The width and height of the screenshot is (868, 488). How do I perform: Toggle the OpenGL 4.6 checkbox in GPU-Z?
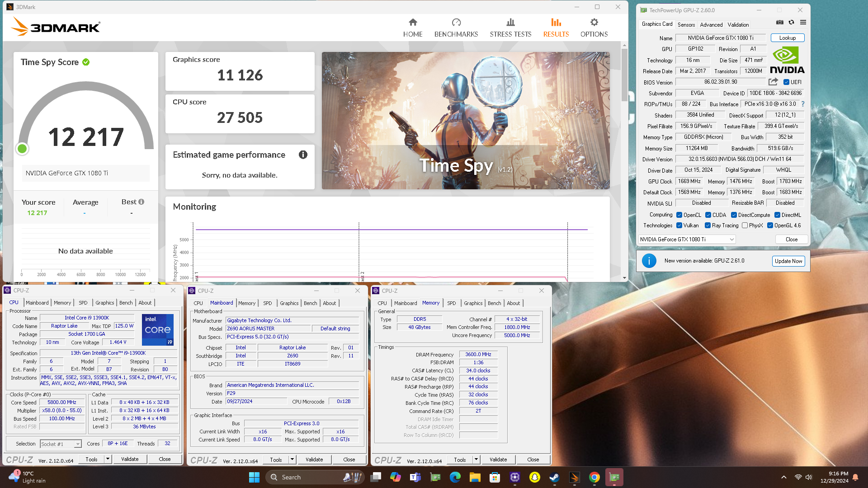[x=770, y=225]
